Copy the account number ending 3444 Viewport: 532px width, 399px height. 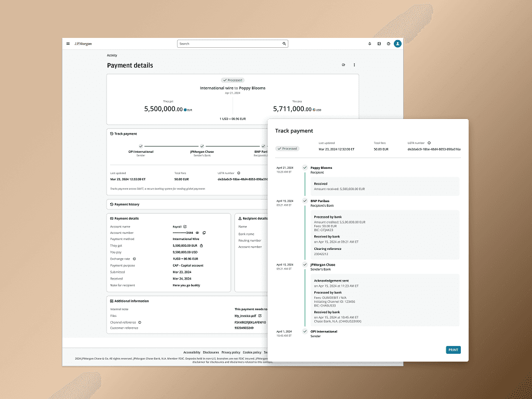204,233
